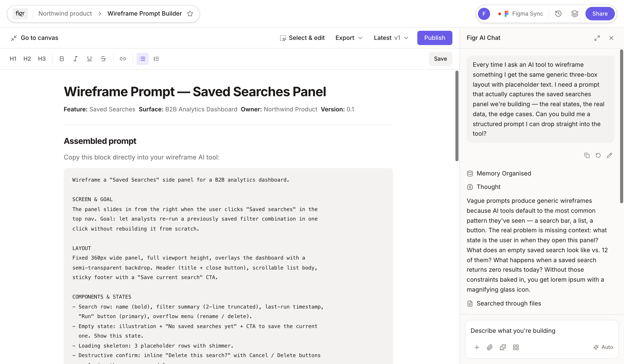Toggle numbered list formatting
The width and height of the screenshot is (624, 364).
click(156, 59)
